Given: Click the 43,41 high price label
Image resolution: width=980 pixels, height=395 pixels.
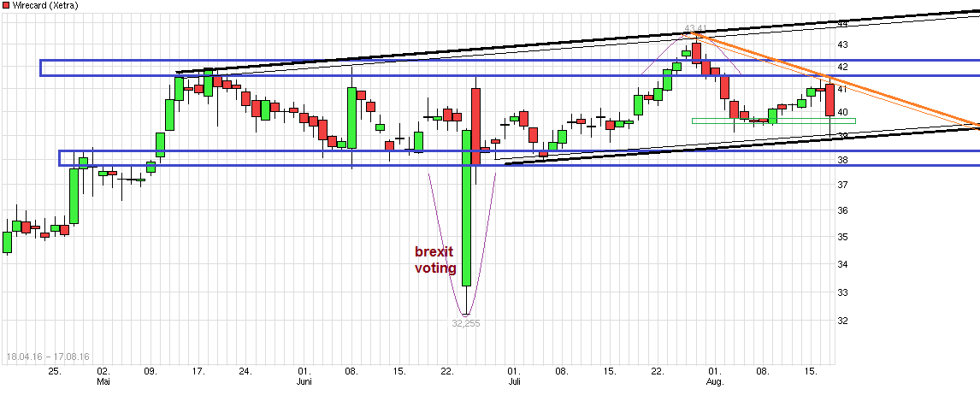Looking at the screenshot, I should click(695, 28).
